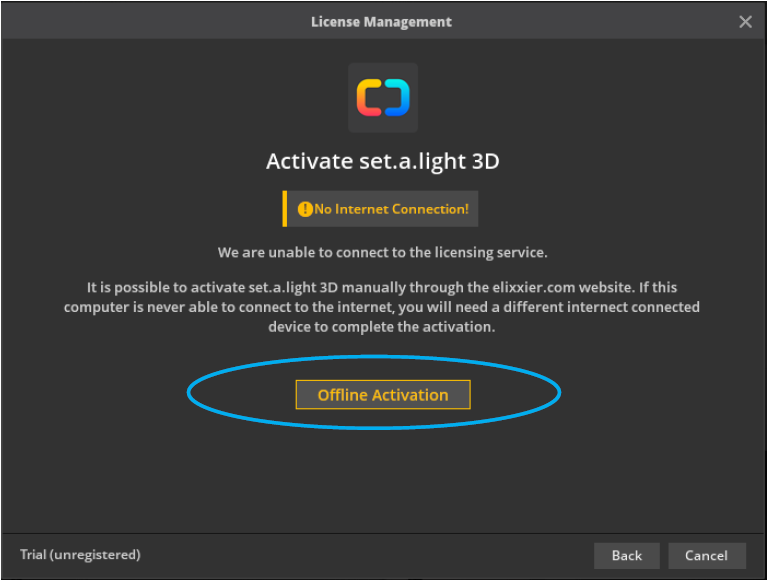
Task: Click the "Activate set.a.light 3D" heading
Action: [382, 162]
